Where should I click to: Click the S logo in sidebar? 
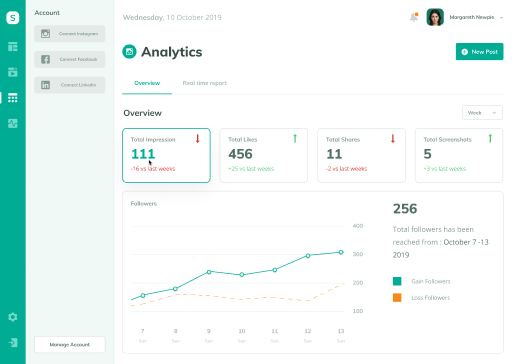[x=13, y=17]
